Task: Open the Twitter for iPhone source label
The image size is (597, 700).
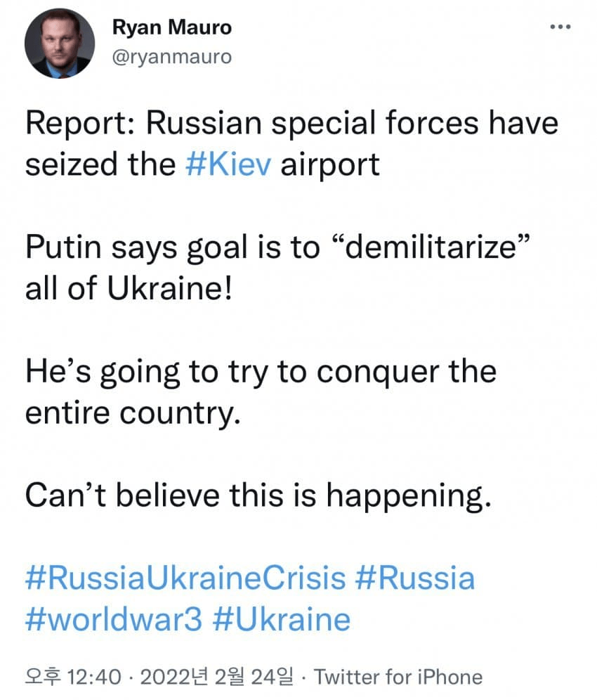Action: click(x=398, y=677)
